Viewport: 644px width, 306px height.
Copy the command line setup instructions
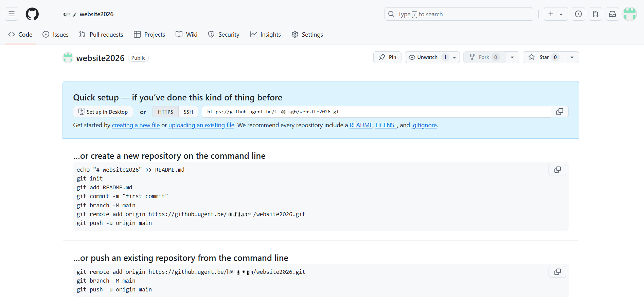click(x=557, y=170)
